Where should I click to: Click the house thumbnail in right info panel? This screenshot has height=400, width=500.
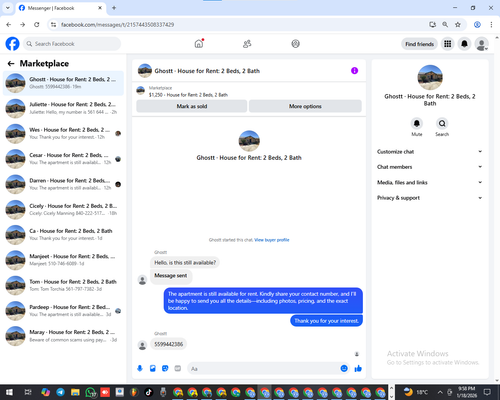pos(430,77)
